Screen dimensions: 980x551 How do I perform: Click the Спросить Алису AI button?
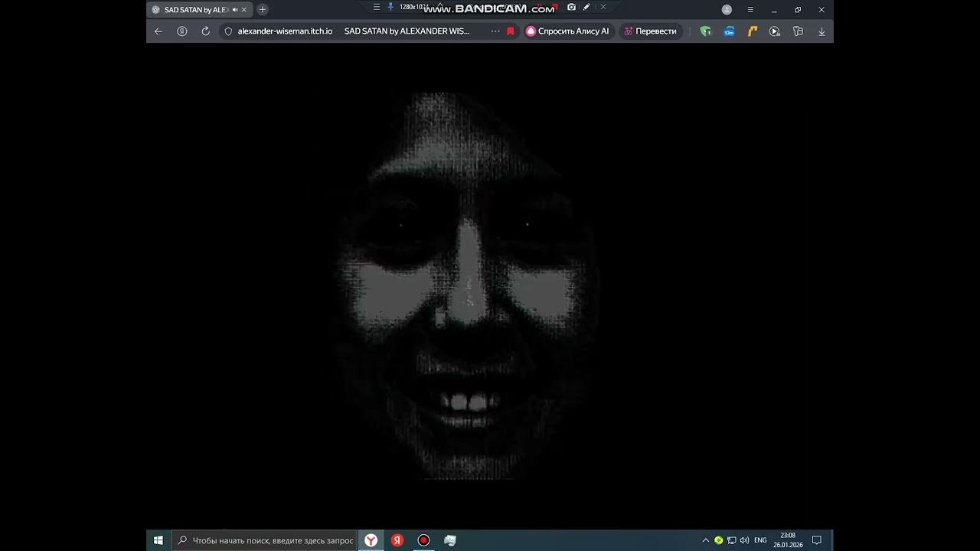(x=568, y=31)
